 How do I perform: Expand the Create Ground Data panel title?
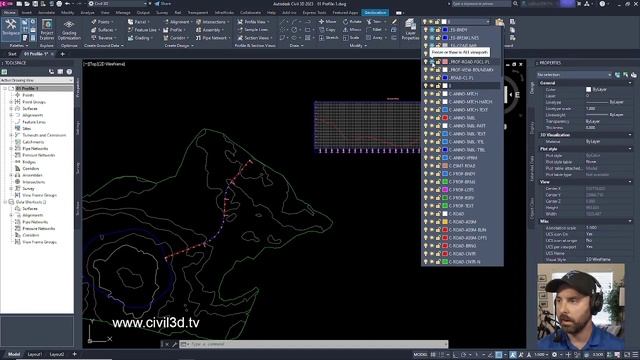(104, 46)
